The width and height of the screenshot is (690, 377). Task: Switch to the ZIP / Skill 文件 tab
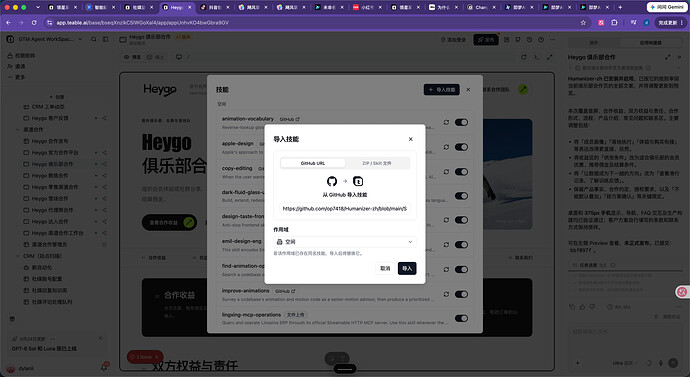(x=377, y=163)
